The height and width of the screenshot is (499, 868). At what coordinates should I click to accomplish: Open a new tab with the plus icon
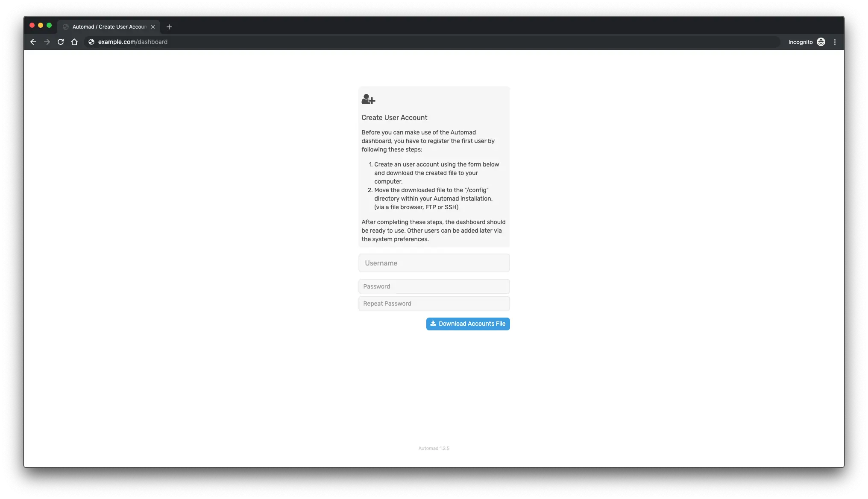(x=169, y=27)
